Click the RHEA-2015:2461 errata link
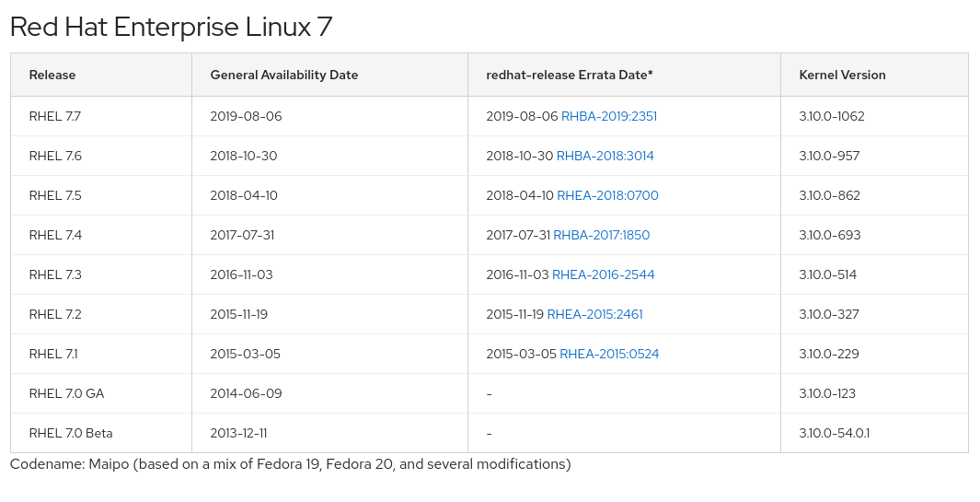980x502 pixels. click(x=594, y=314)
